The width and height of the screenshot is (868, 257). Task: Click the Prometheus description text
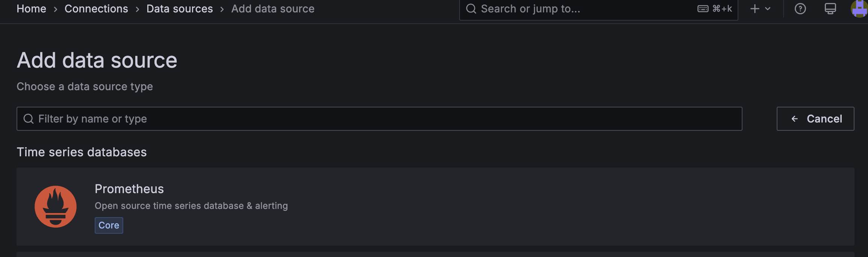[x=191, y=206]
